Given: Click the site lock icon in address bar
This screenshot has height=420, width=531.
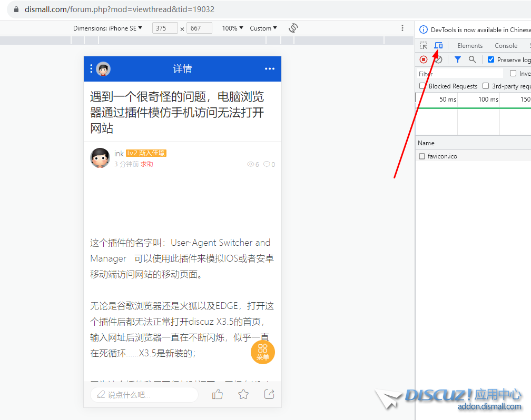Looking at the screenshot, I should point(16,9).
